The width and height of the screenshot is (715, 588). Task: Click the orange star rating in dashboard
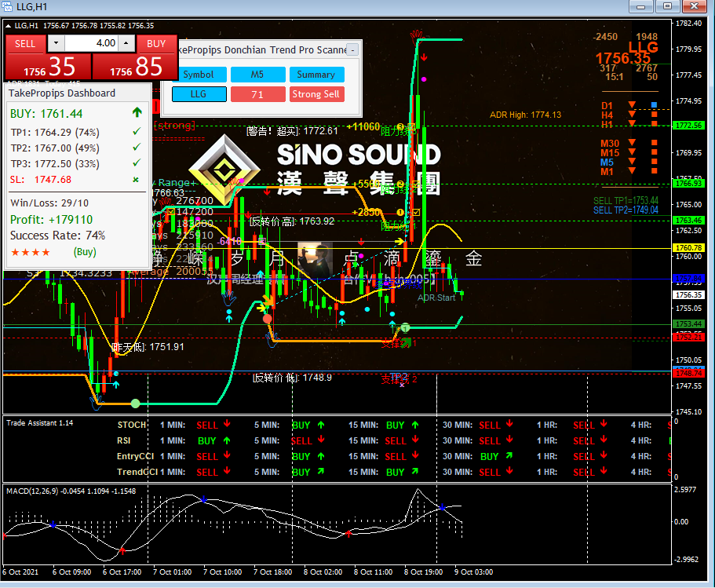pyautogui.click(x=30, y=252)
